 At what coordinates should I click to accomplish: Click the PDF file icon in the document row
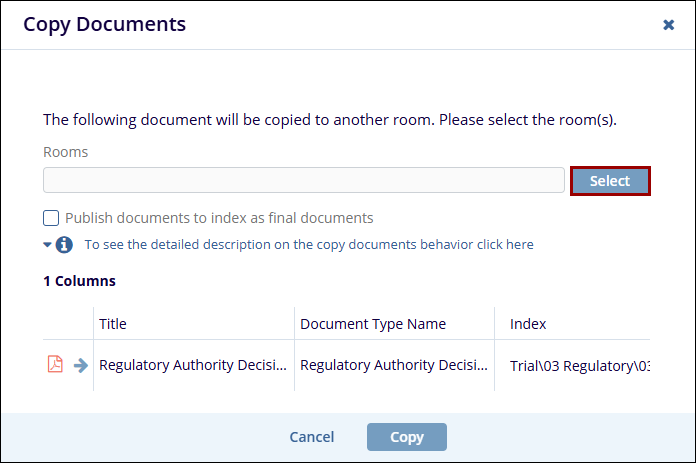click(55, 365)
